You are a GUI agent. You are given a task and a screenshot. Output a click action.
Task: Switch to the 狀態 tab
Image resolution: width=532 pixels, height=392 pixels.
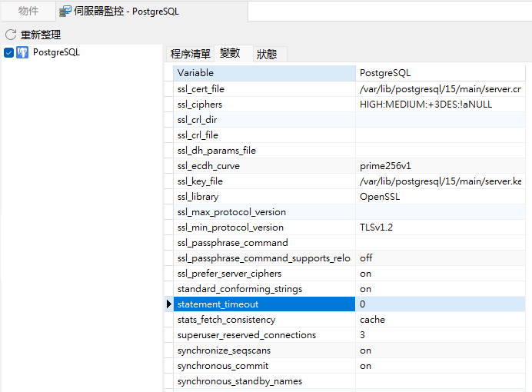267,54
